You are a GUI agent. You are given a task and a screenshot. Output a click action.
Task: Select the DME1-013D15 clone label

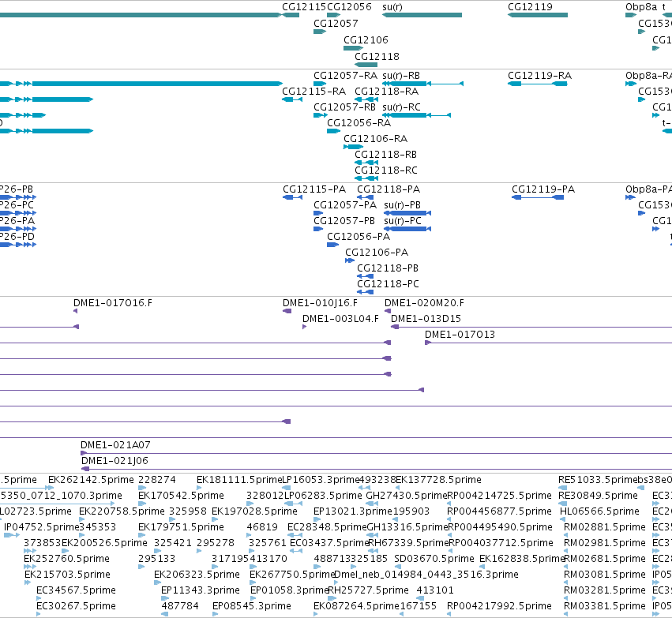[426, 319]
